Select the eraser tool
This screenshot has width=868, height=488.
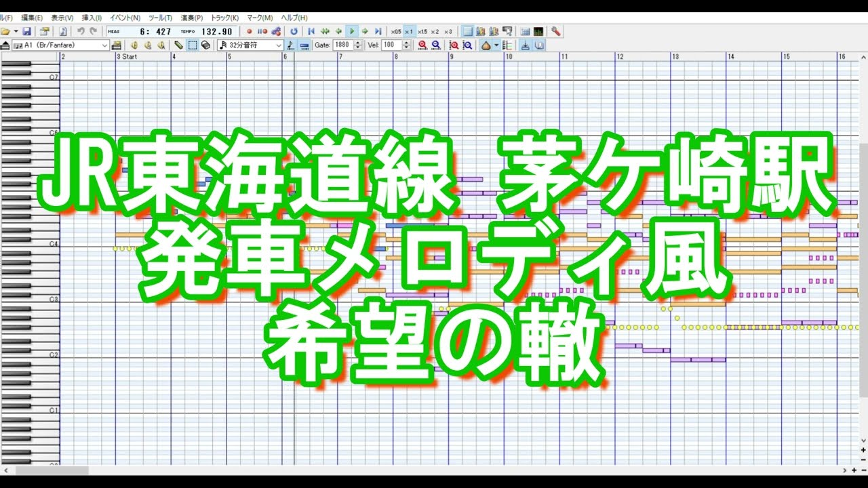[x=205, y=45]
